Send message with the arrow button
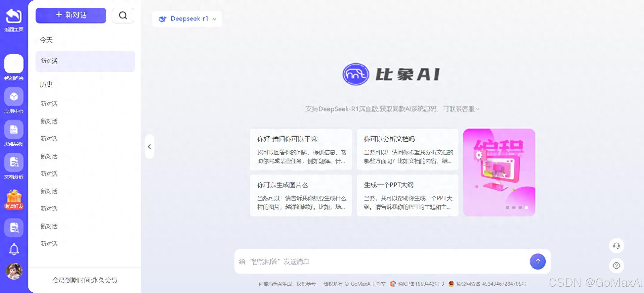Viewport: 644px width, 293px height. pos(538,262)
